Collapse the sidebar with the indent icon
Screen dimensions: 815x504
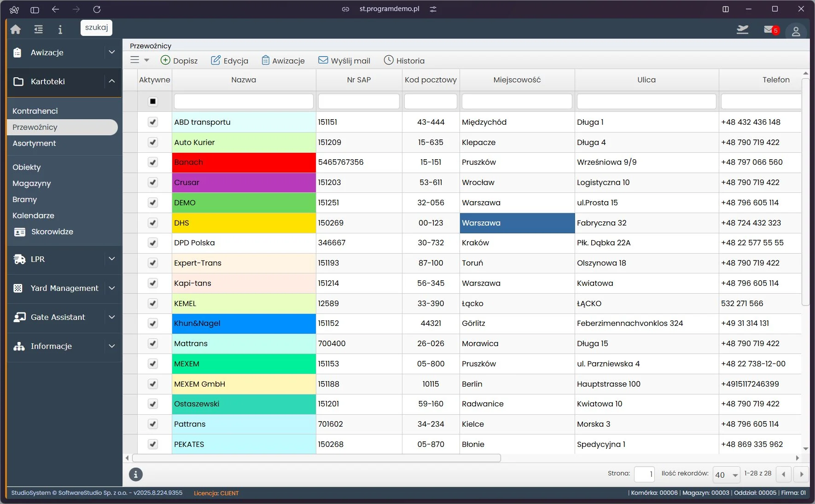(x=38, y=29)
